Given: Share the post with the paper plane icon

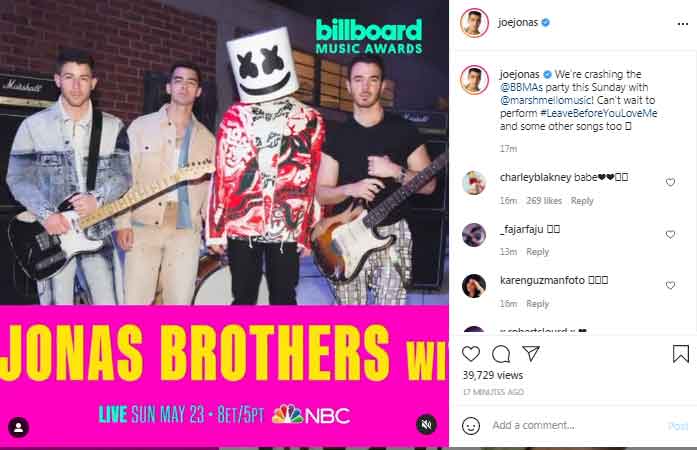Looking at the screenshot, I should click(531, 354).
